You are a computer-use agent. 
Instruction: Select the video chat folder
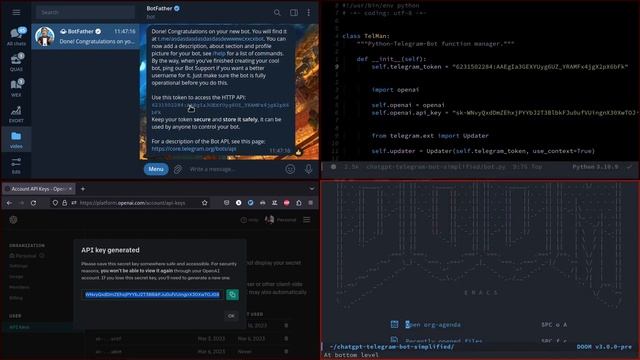click(x=16, y=139)
